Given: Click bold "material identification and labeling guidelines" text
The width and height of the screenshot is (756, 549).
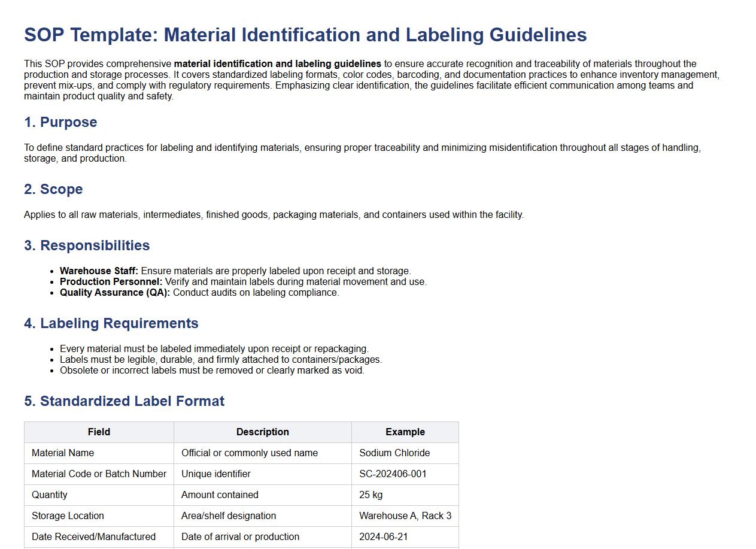Looking at the screenshot, I should click(x=277, y=63).
